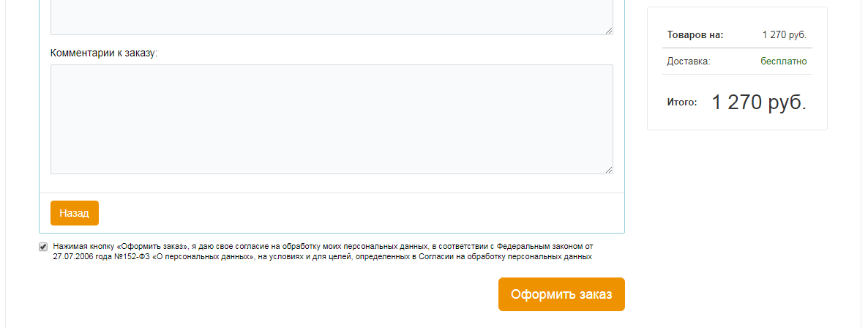Click into the partially visible upper text area

coord(331,16)
